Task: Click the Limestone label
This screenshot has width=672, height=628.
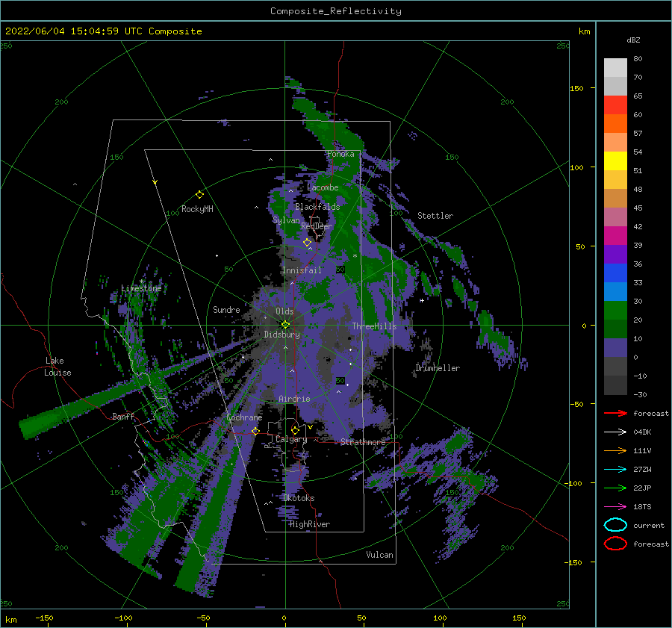Action: click(141, 288)
